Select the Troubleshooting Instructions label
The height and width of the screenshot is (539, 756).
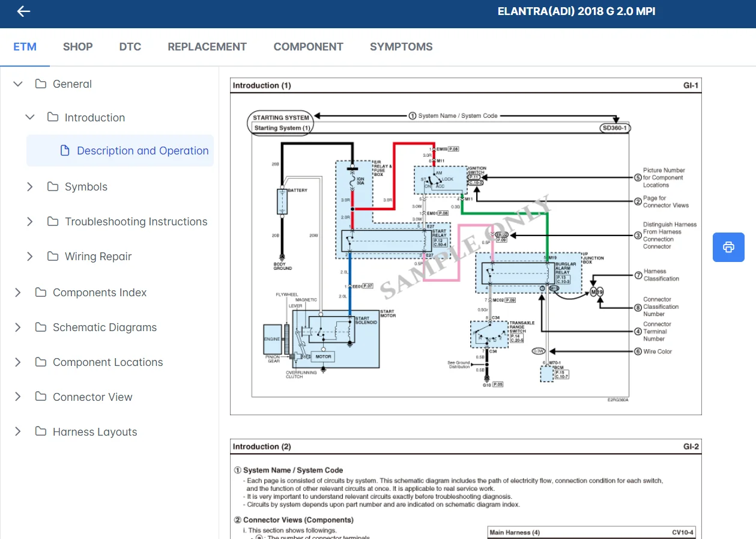tap(136, 222)
